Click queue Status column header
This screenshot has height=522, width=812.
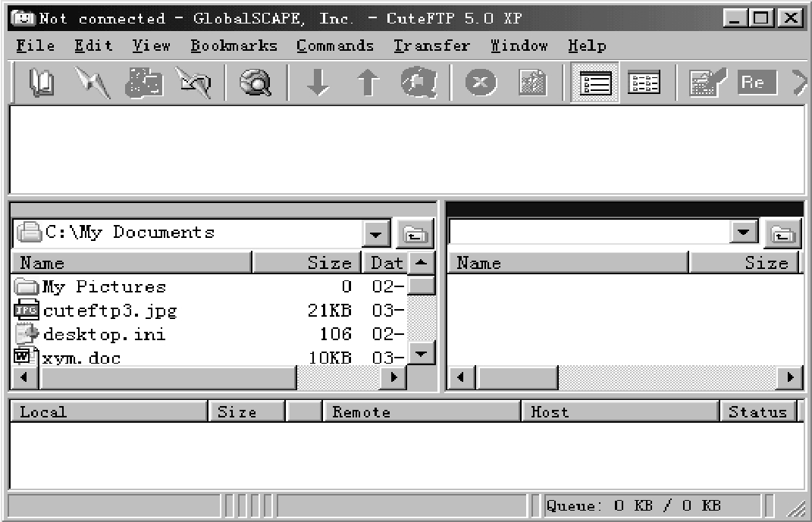(x=758, y=412)
